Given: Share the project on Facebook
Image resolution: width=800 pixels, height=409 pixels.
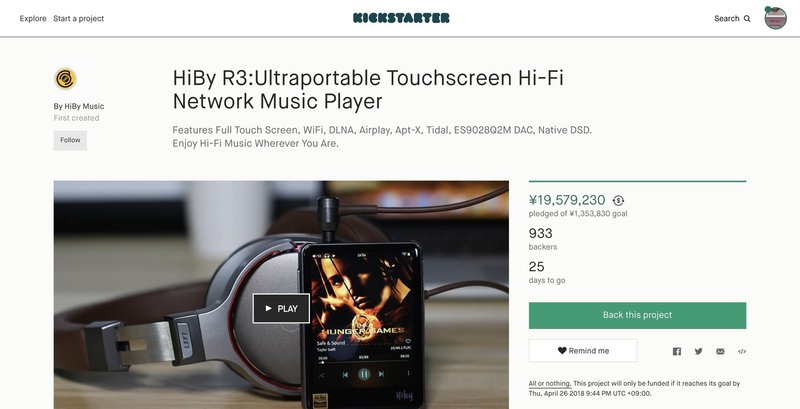Looking at the screenshot, I should 677,351.
